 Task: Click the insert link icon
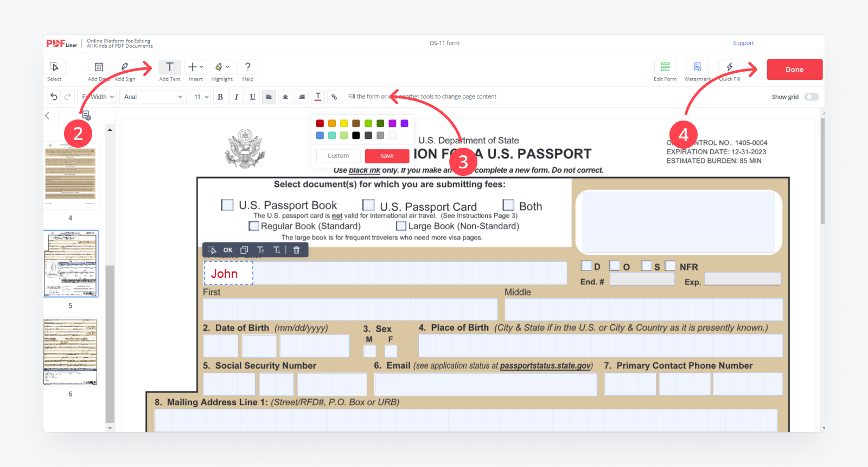click(334, 97)
